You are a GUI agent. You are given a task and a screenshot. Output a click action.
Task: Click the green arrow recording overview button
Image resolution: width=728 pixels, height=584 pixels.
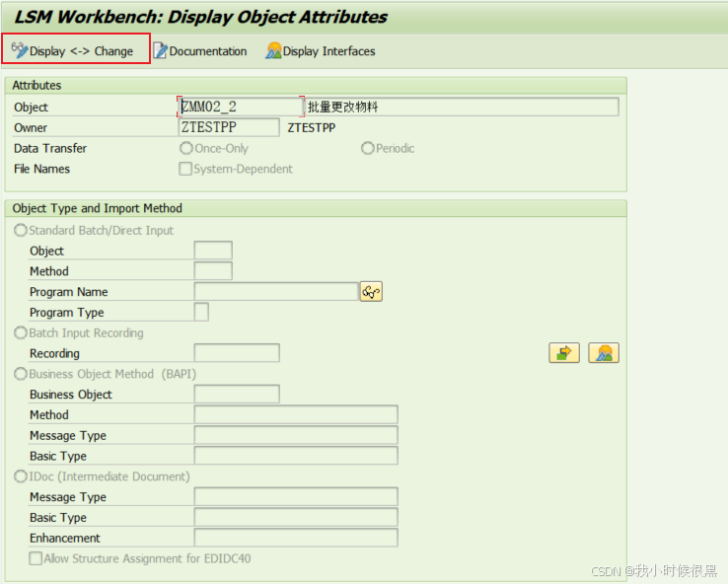click(564, 353)
